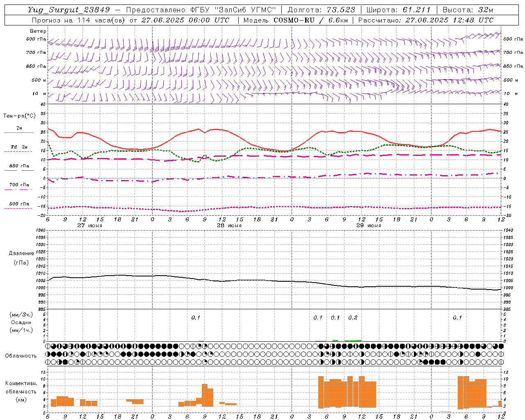
Task: Click the (гПа) unit label under Давление
Action: [21, 262]
